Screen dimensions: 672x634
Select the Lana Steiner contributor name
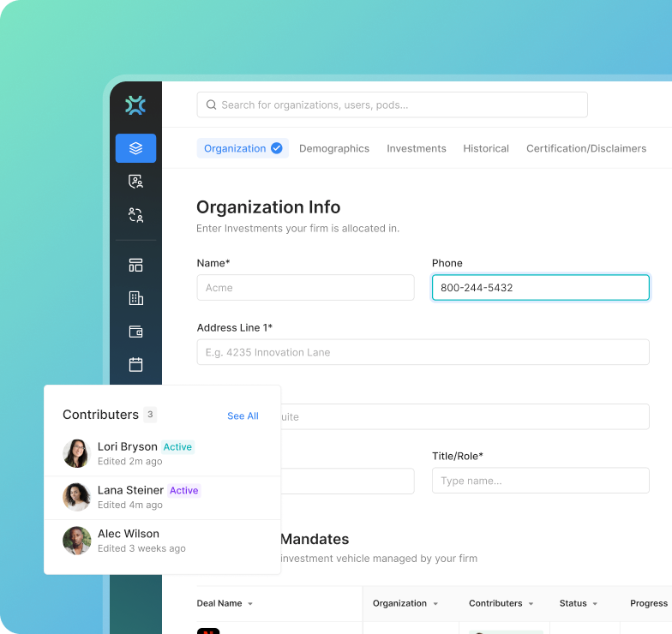point(130,490)
